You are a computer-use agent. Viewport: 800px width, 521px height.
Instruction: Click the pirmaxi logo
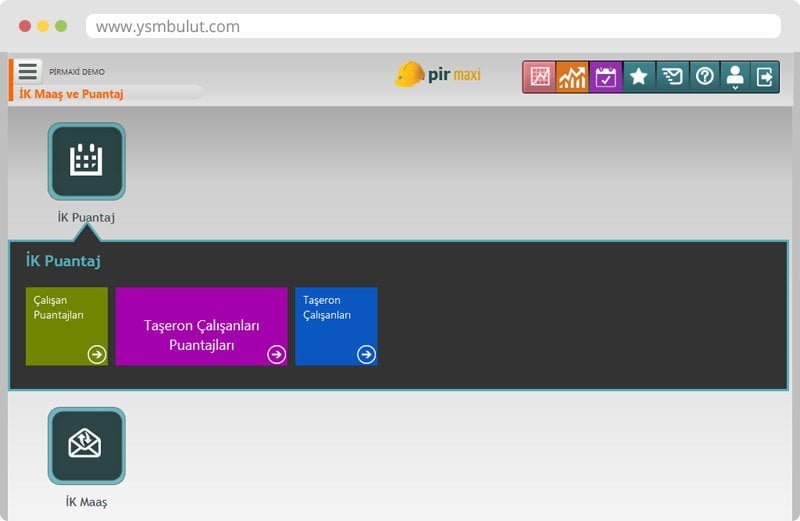click(438, 75)
